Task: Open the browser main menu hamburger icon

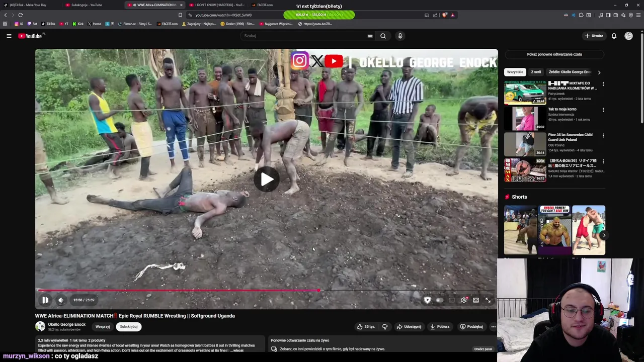Action: [638, 15]
